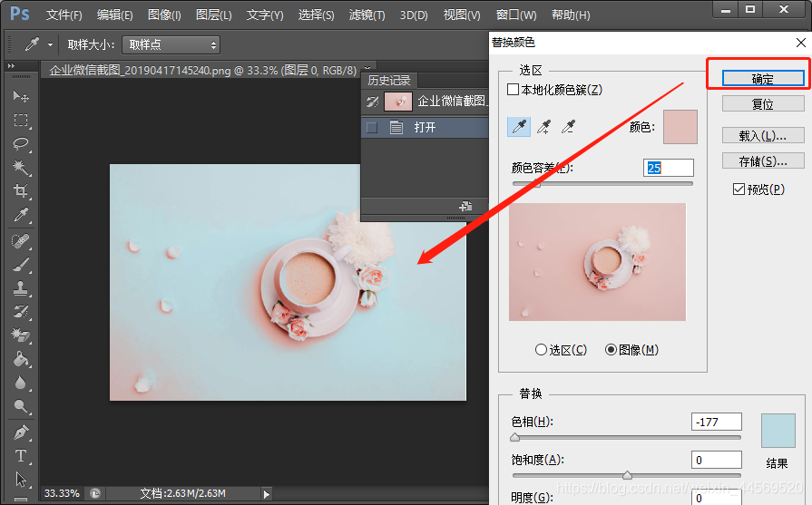Toggle the history state box beside 打开
Screen dimensions: 812x505
372,127
